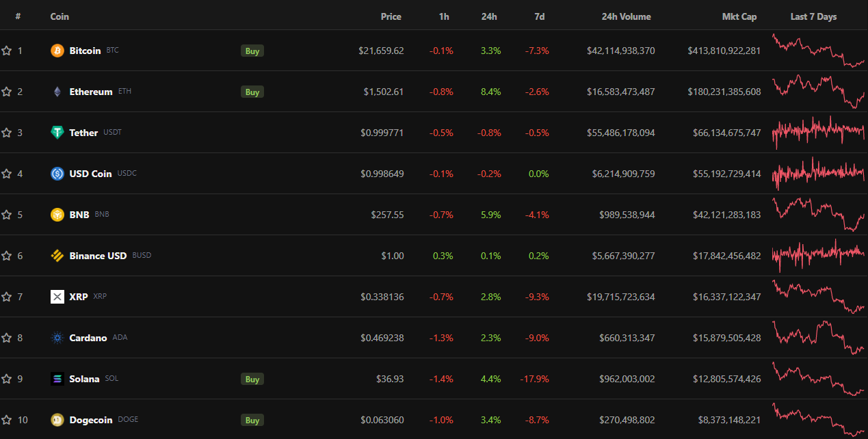Open Tether's 7-day sparkline chart
868x439 pixels.
[819, 133]
